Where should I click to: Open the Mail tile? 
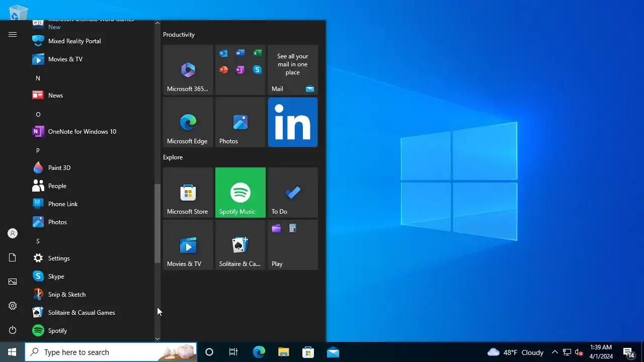pyautogui.click(x=293, y=70)
